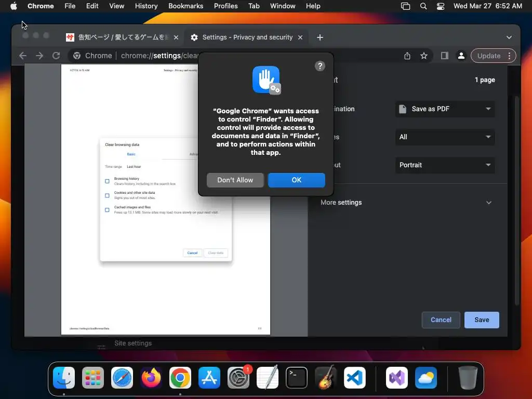Click the profile avatar icon in toolbar
The height and width of the screenshot is (399, 532).
461,56
